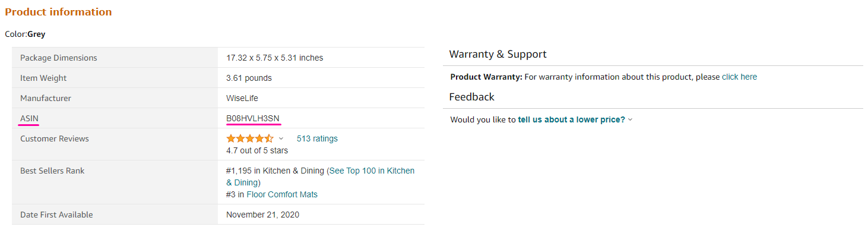Expand the star rating breakdown chevron
Image resolution: width=868 pixels, height=230 pixels.
click(x=281, y=138)
